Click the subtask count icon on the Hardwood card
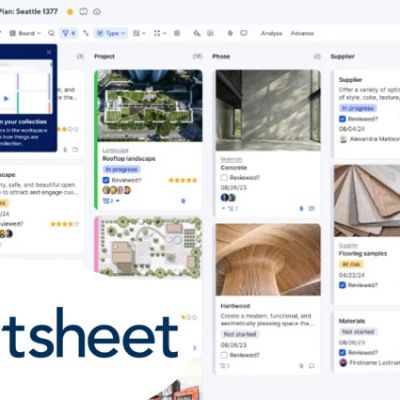Screen dimensions: 400x400 (x=225, y=366)
